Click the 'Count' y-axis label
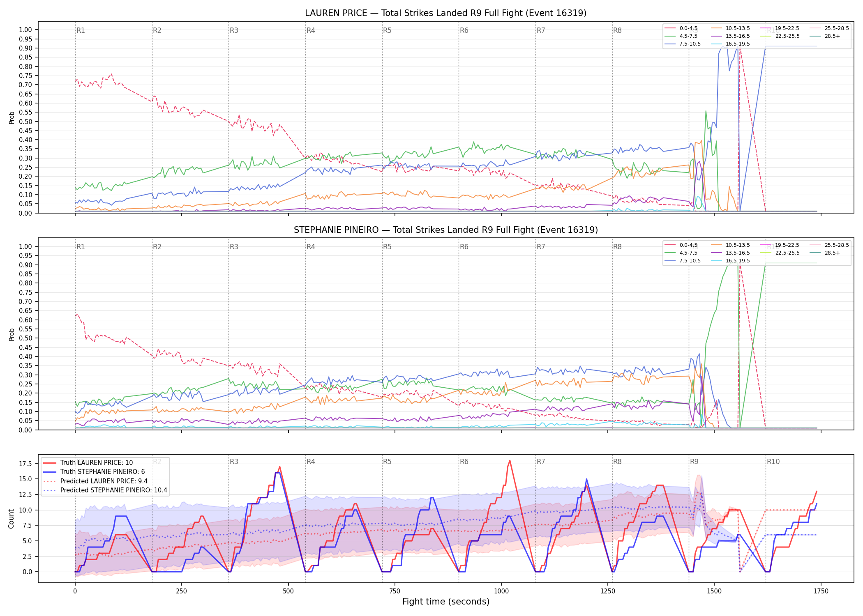The width and height of the screenshot is (863, 616). click(x=11, y=519)
